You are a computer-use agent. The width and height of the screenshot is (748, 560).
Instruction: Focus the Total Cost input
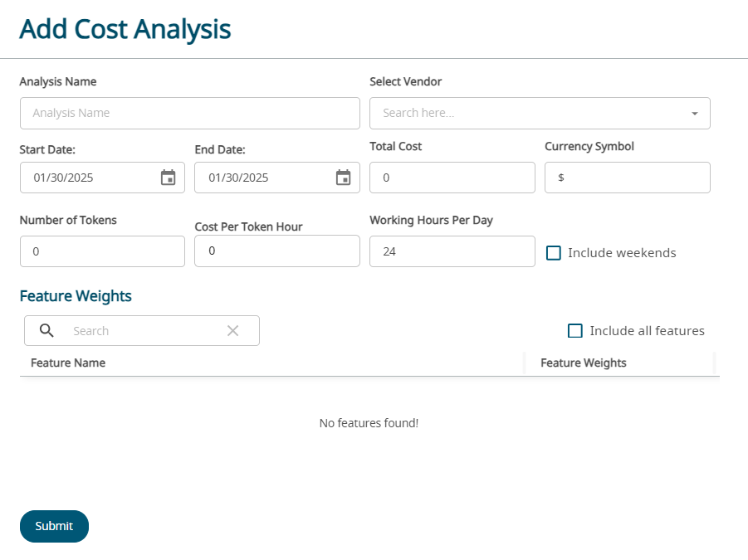[x=452, y=178]
